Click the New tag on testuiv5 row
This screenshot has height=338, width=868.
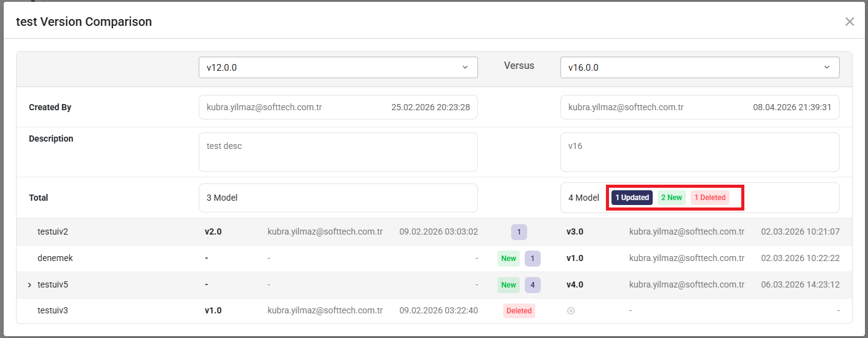tap(508, 285)
